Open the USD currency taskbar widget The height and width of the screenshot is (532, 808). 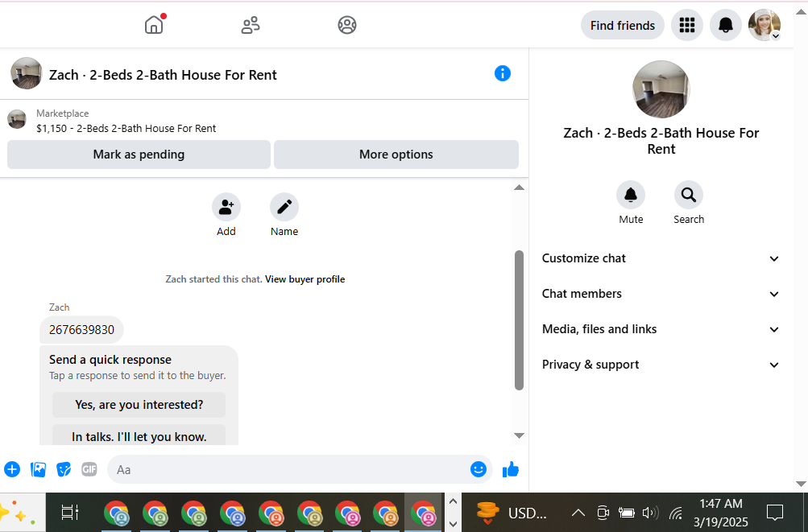(x=510, y=513)
